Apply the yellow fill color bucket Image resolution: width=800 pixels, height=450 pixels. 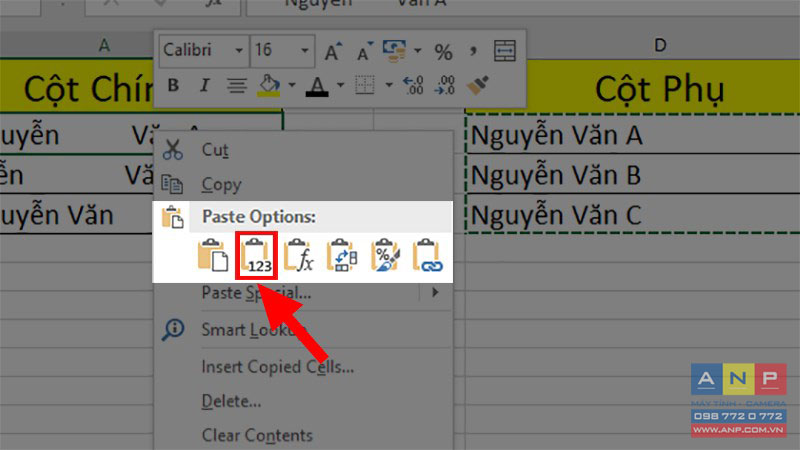268,85
